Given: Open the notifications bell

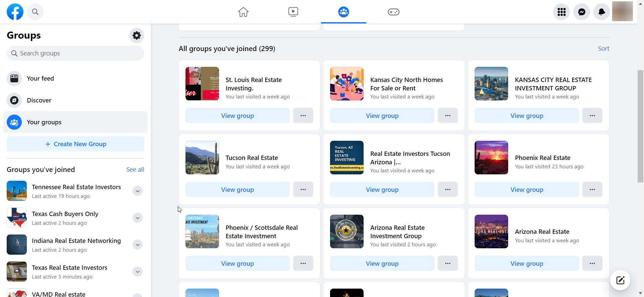Looking at the screenshot, I should tap(602, 12).
